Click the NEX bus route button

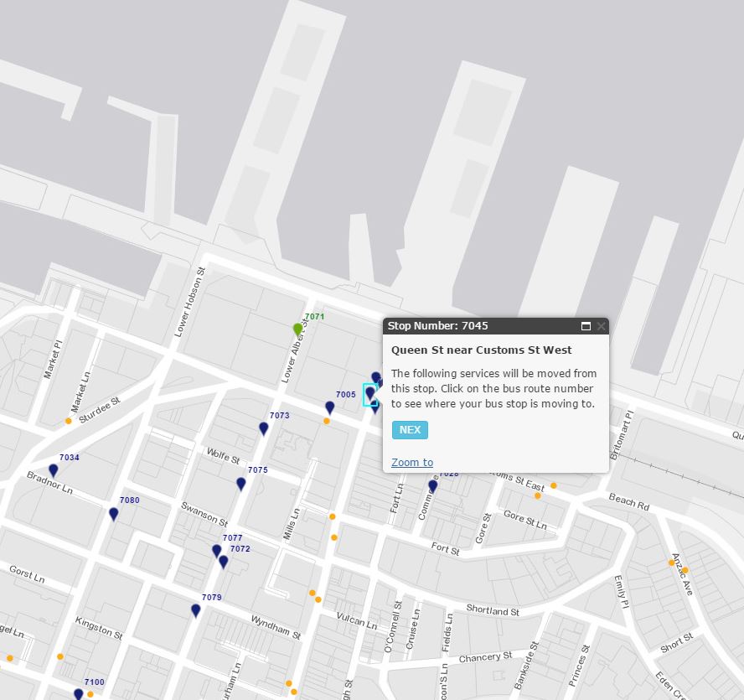[410, 430]
